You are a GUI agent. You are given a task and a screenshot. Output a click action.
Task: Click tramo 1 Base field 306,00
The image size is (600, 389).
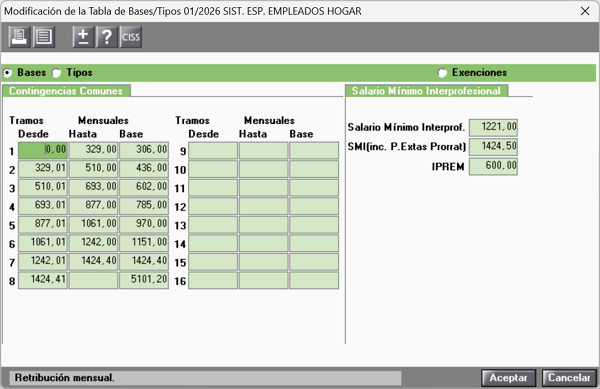[144, 150]
